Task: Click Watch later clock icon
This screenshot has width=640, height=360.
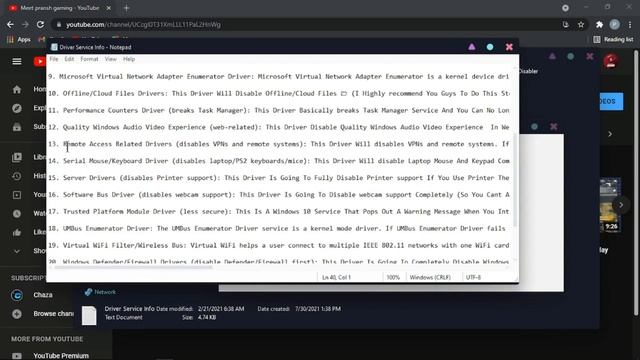Action: [x=17, y=213]
